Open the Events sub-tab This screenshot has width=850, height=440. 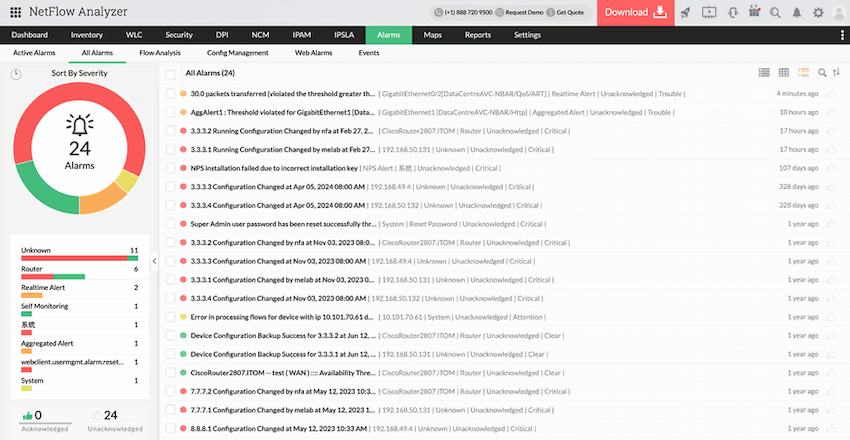(369, 53)
